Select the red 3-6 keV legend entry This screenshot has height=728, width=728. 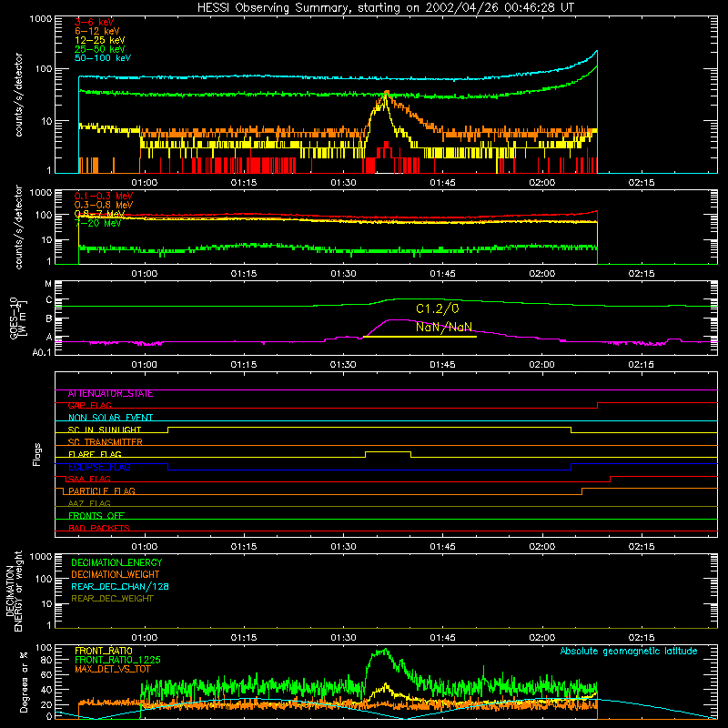(x=94, y=22)
